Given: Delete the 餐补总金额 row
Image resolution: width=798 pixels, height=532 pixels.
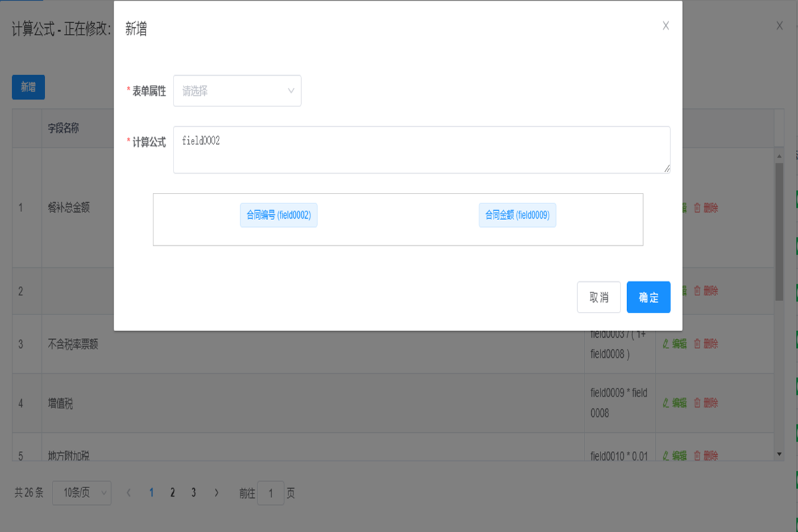Looking at the screenshot, I should [706, 207].
